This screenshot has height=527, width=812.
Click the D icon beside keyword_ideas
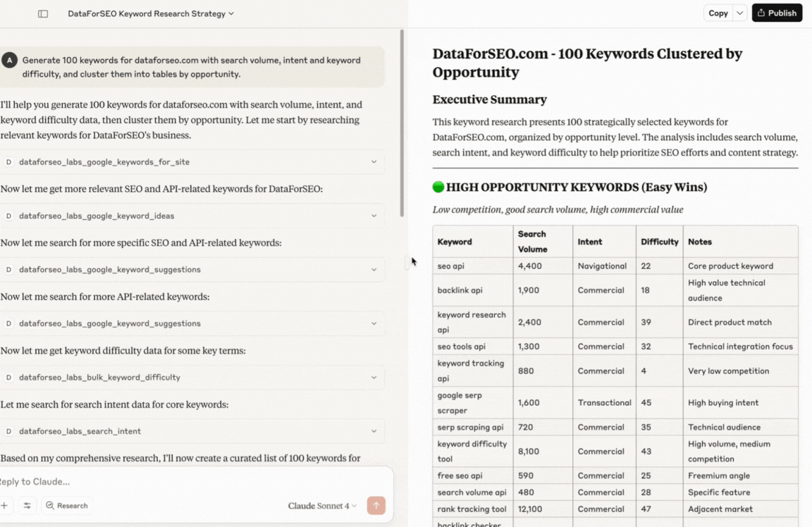pyautogui.click(x=8, y=216)
